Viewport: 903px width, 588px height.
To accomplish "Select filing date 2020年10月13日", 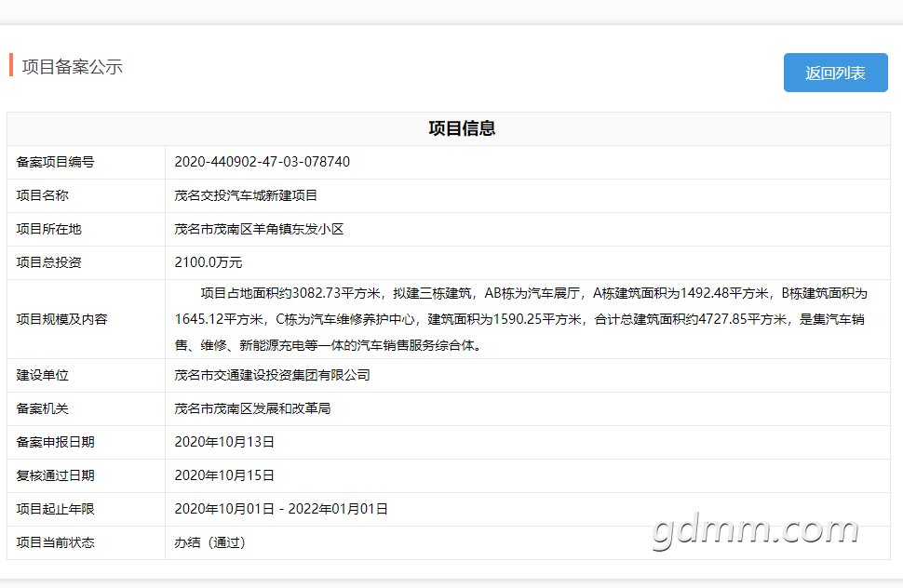I will pyautogui.click(x=224, y=442).
